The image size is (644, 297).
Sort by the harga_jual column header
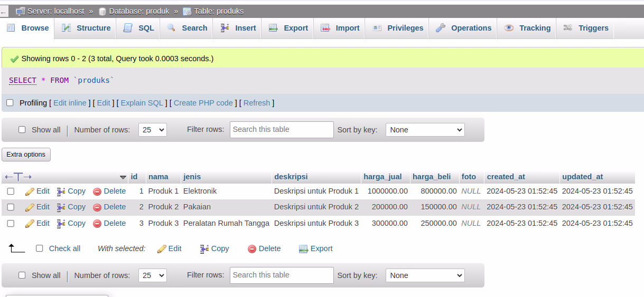click(382, 177)
